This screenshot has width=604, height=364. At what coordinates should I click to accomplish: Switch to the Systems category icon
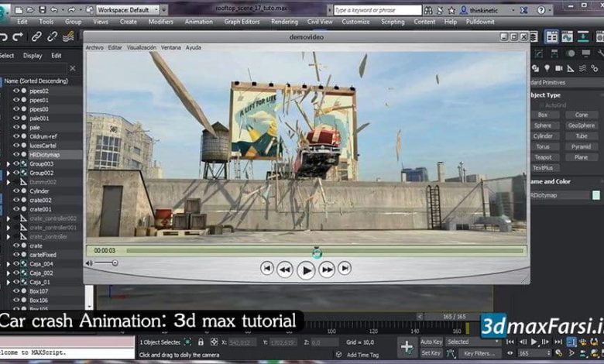point(595,69)
